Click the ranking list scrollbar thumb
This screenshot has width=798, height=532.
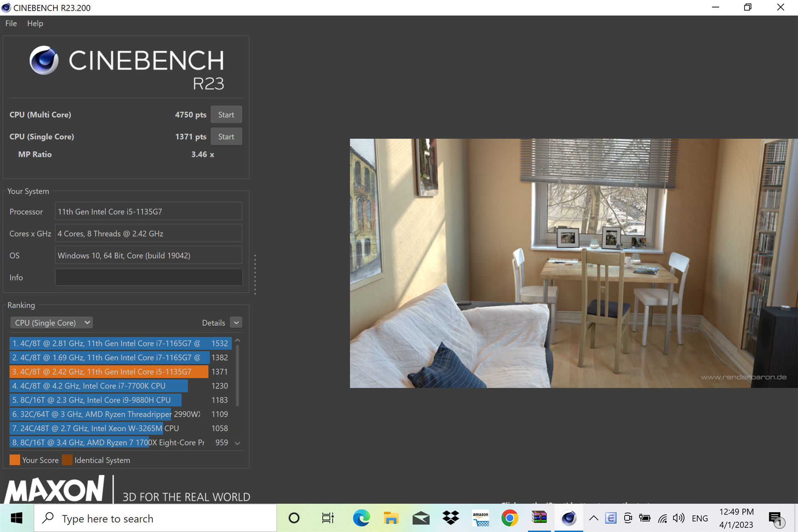point(237,376)
